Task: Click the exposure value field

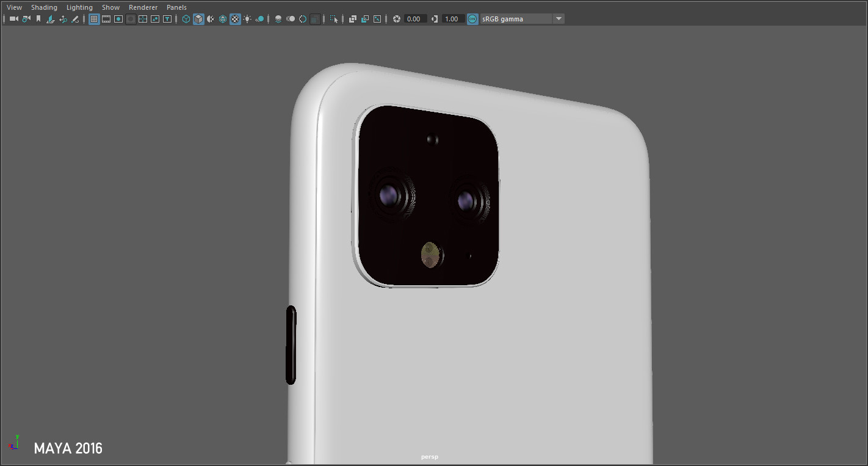Action: (x=414, y=18)
